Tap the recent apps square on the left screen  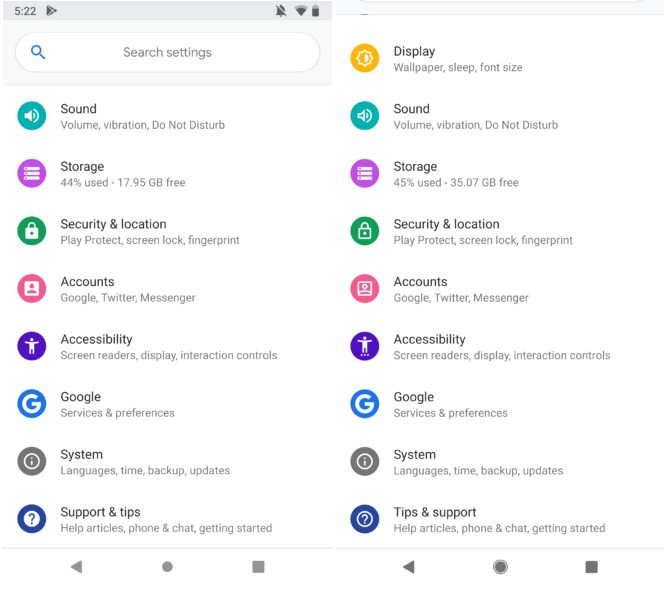(258, 567)
